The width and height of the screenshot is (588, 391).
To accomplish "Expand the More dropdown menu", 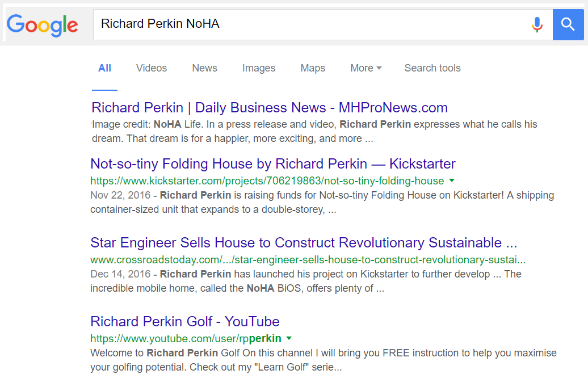I will 366,68.
